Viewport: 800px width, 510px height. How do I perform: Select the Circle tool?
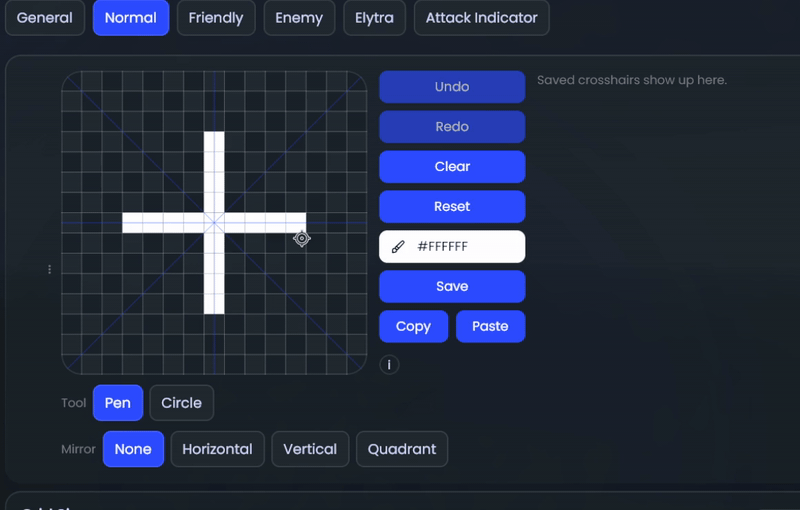[x=182, y=403]
